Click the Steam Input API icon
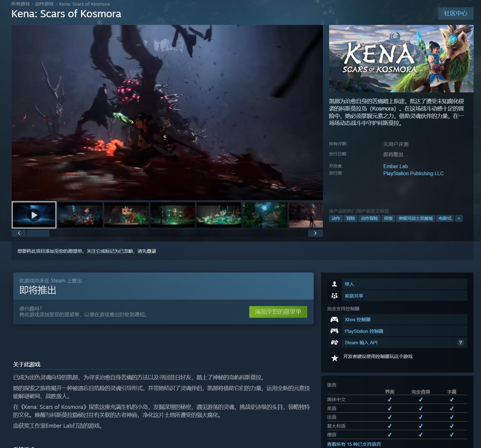 334,342
